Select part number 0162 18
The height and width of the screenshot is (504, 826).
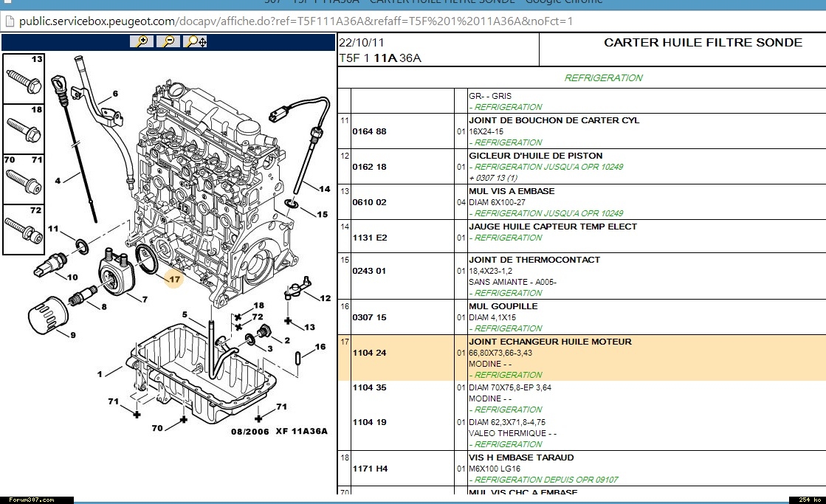click(x=369, y=167)
